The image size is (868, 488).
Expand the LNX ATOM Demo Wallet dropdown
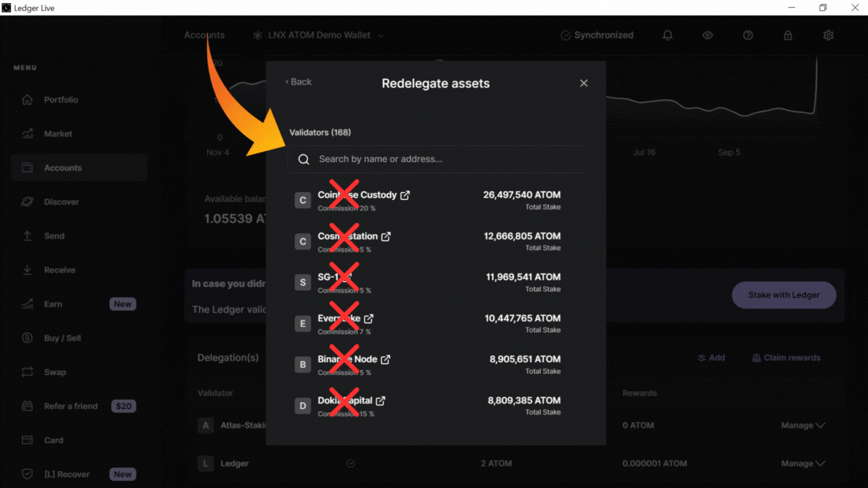click(381, 36)
